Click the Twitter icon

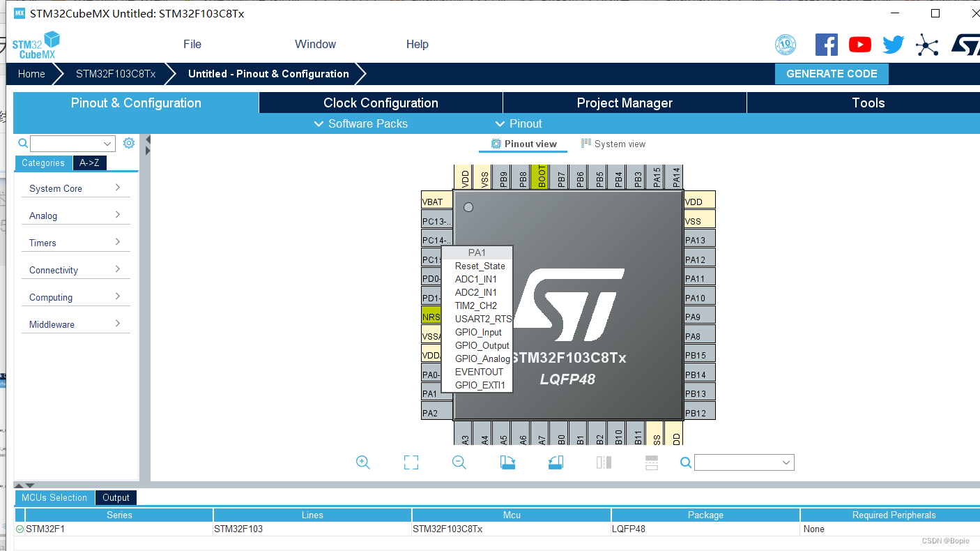point(893,44)
